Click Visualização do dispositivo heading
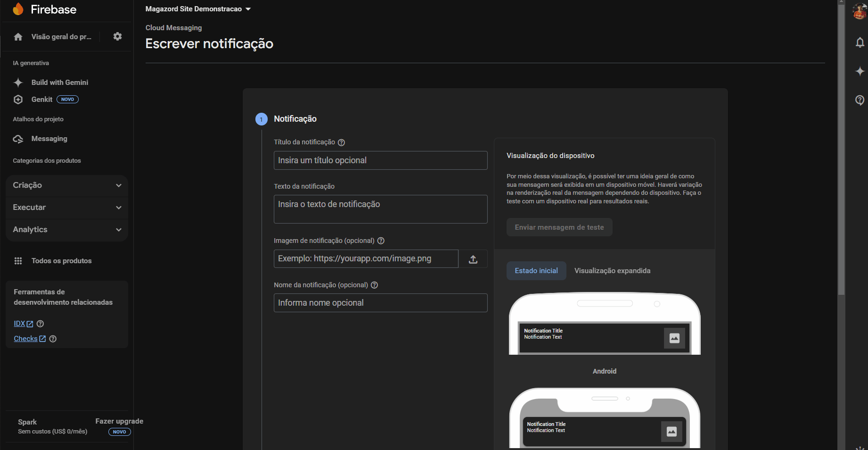868x450 pixels. (550, 156)
